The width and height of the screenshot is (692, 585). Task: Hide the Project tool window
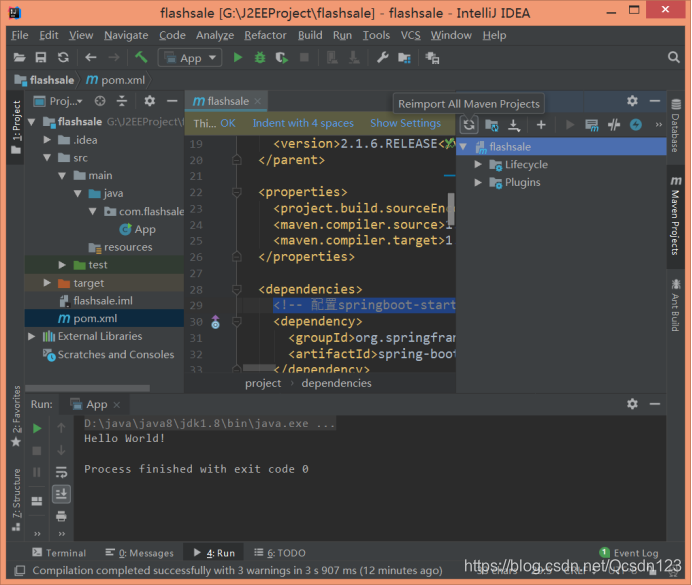[172, 101]
